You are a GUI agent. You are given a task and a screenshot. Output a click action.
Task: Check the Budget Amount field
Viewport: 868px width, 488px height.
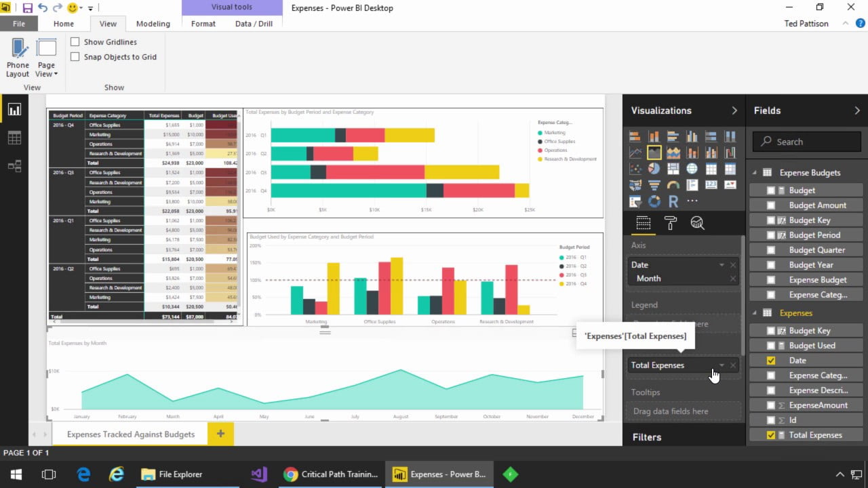771,205
